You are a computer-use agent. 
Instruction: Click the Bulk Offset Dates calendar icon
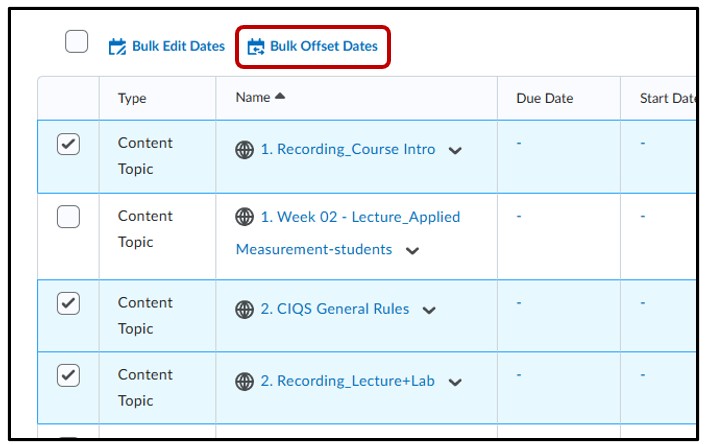tap(256, 46)
